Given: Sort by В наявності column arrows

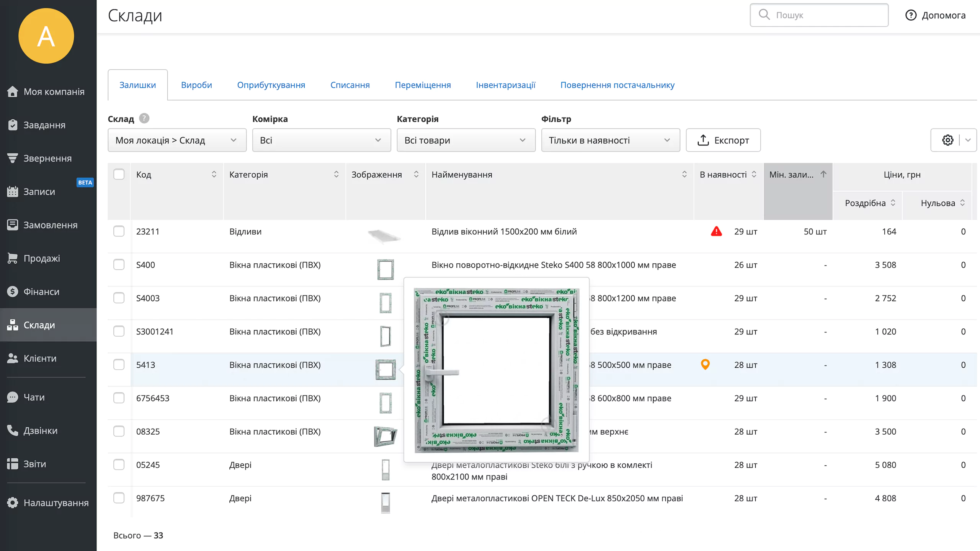Looking at the screenshot, I should point(754,174).
